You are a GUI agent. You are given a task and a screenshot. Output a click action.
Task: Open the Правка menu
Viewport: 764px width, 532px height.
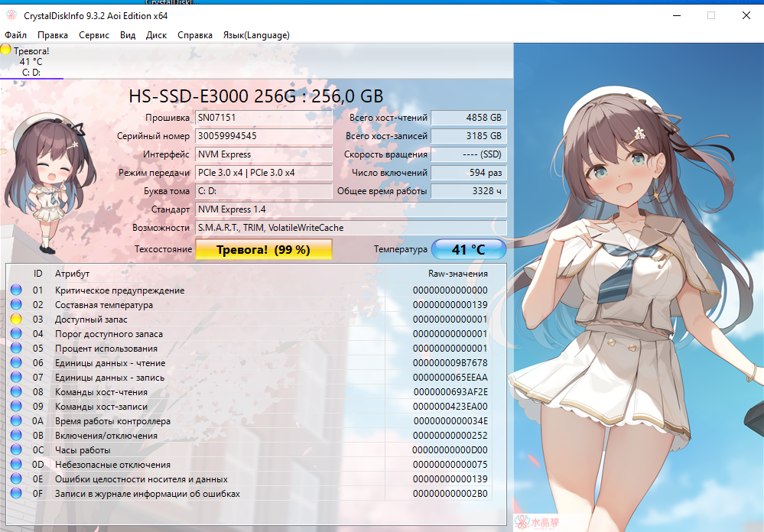click(53, 35)
